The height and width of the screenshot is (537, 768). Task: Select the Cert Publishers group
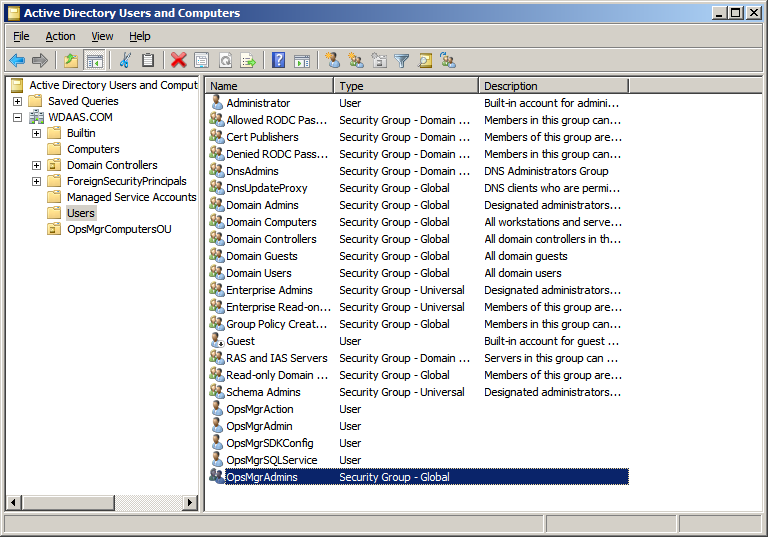262,137
